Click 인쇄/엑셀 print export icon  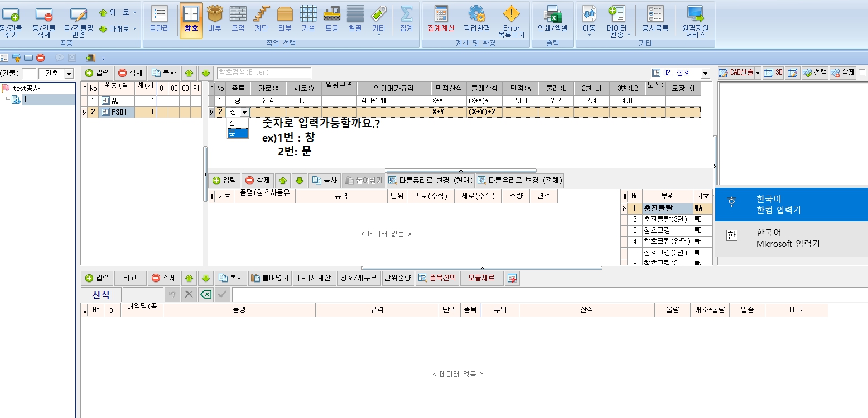[x=552, y=19]
